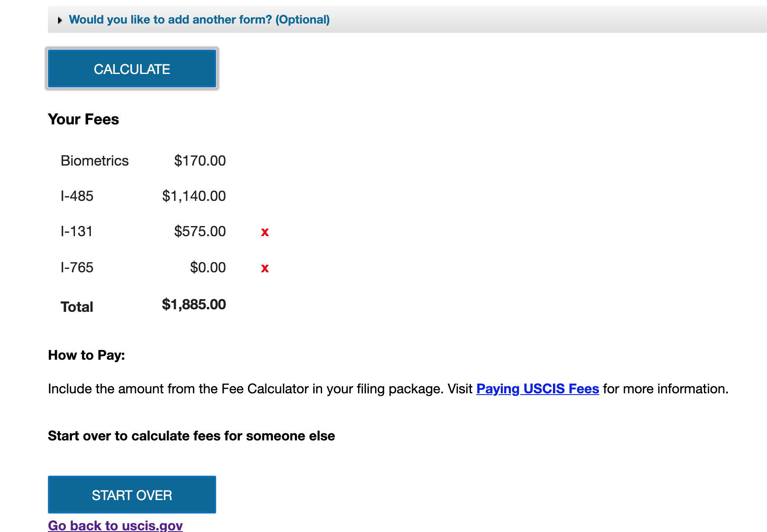Click the $0.00 I-765 fee amount
The image size is (767, 532).
tap(208, 267)
